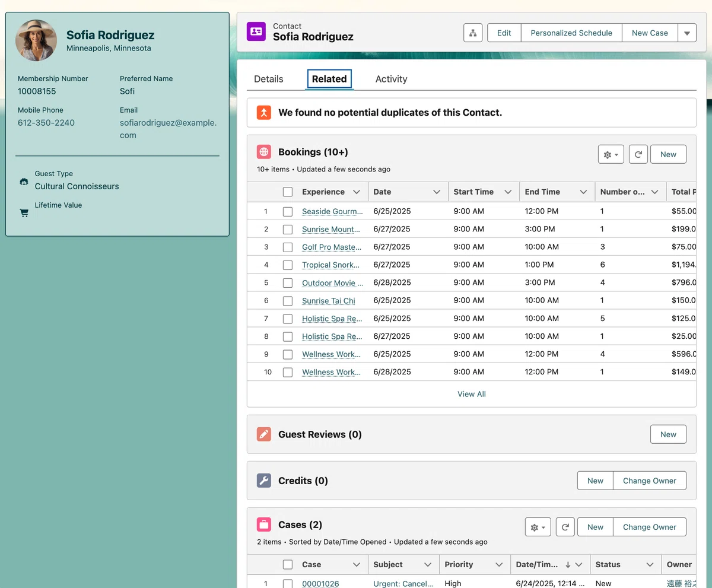Refresh the Bookings related list
This screenshot has width=712, height=588.
638,154
